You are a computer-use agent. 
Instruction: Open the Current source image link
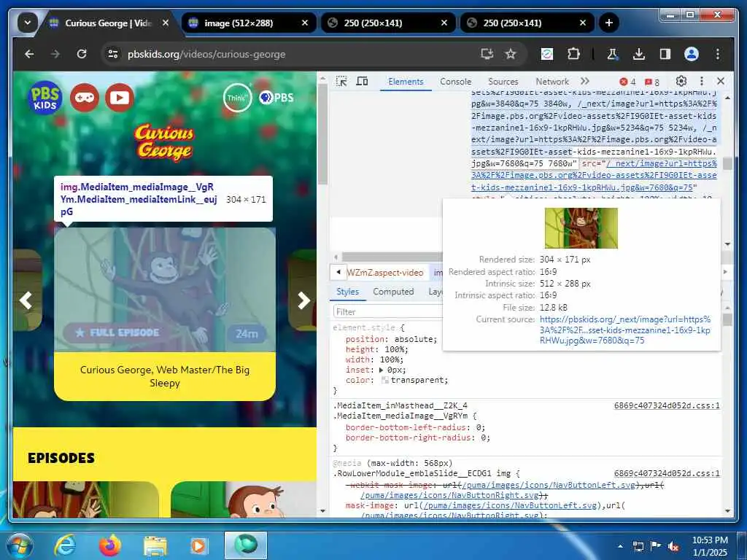625,330
